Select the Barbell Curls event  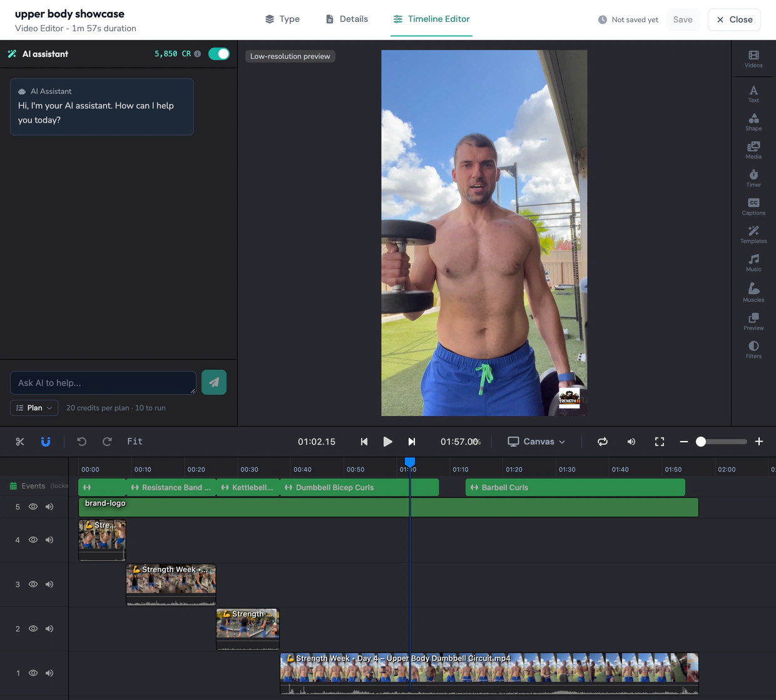pyautogui.click(x=575, y=487)
